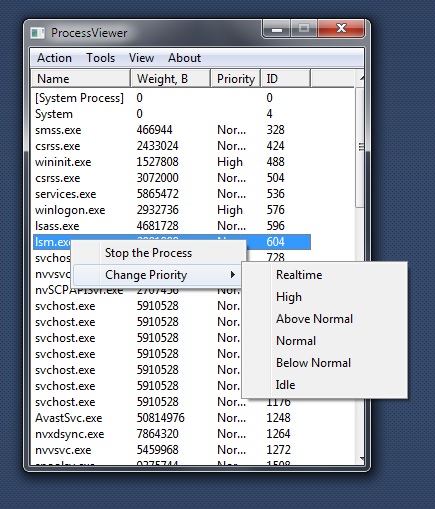Open the View menu
The image size is (435, 509).
pos(141,58)
